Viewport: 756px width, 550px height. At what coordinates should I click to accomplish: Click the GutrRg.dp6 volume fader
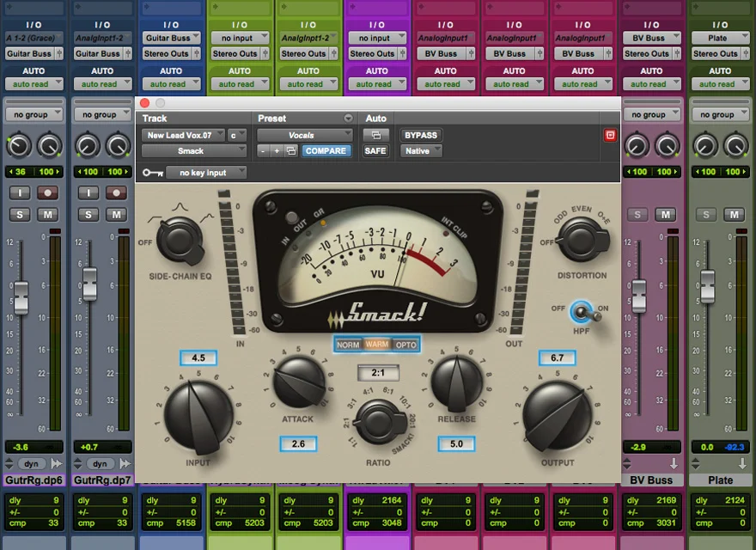click(x=21, y=297)
